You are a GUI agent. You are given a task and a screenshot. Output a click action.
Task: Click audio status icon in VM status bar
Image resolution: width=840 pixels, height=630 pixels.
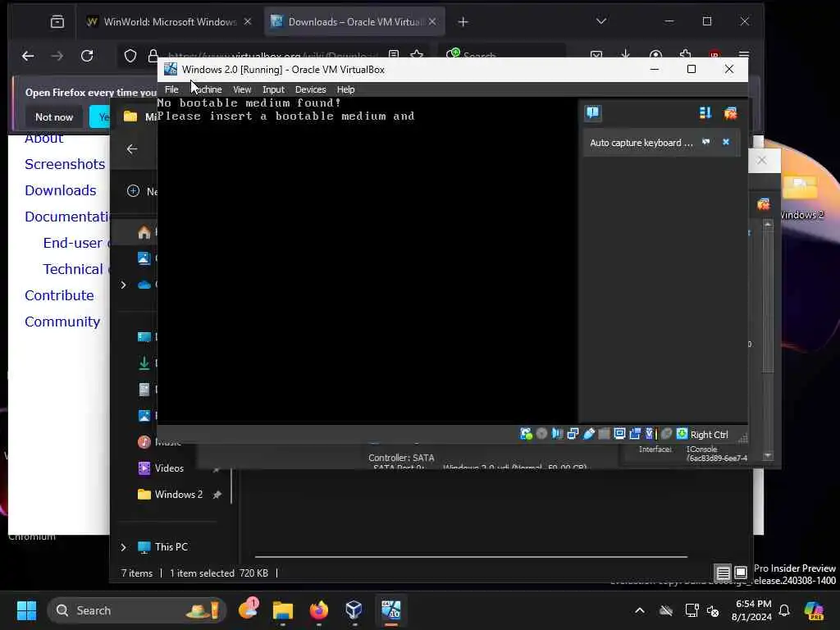(x=557, y=434)
